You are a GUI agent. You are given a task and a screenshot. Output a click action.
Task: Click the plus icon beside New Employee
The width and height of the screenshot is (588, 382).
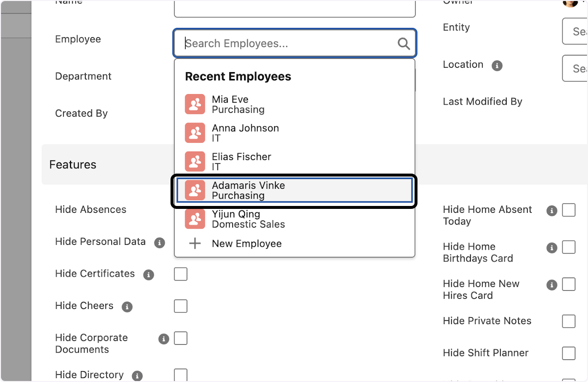pos(195,243)
